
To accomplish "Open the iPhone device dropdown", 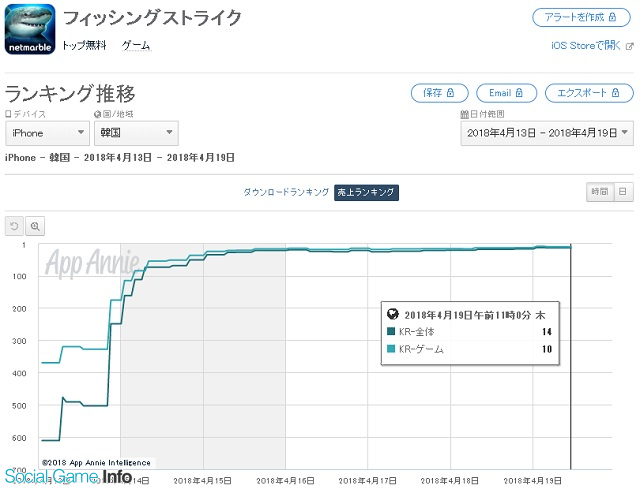I will click(x=47, y=133).
